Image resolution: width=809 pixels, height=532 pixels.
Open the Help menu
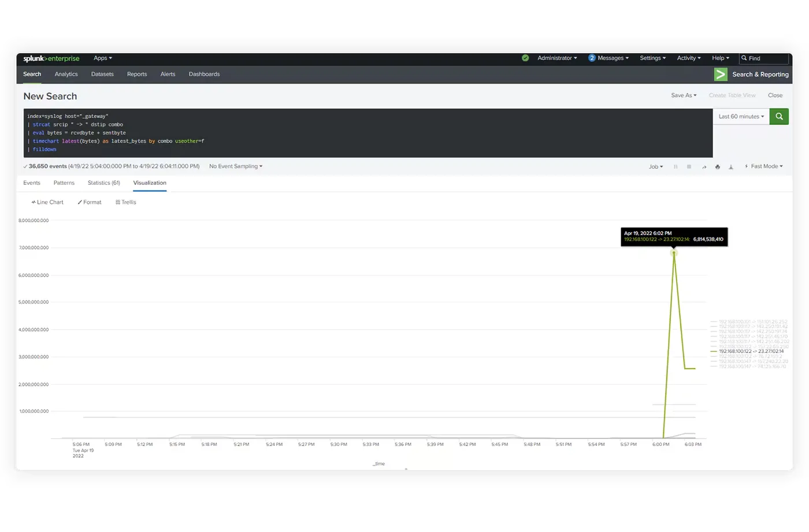point(721,58)
